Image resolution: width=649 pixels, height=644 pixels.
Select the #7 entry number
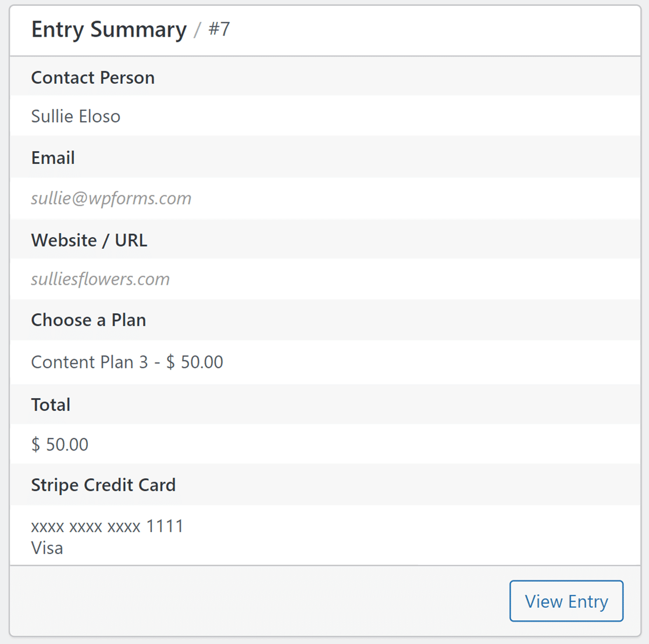coord(219,30)
